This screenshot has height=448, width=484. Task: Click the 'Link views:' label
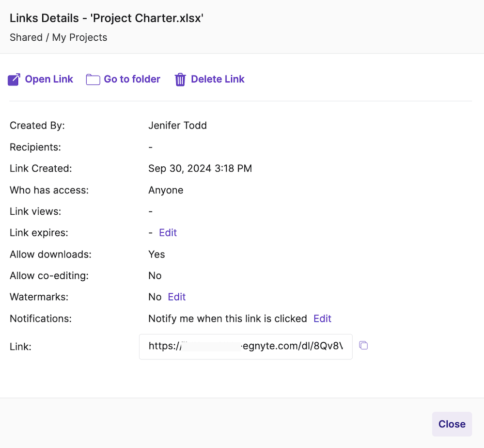click(x=35, y=211)
